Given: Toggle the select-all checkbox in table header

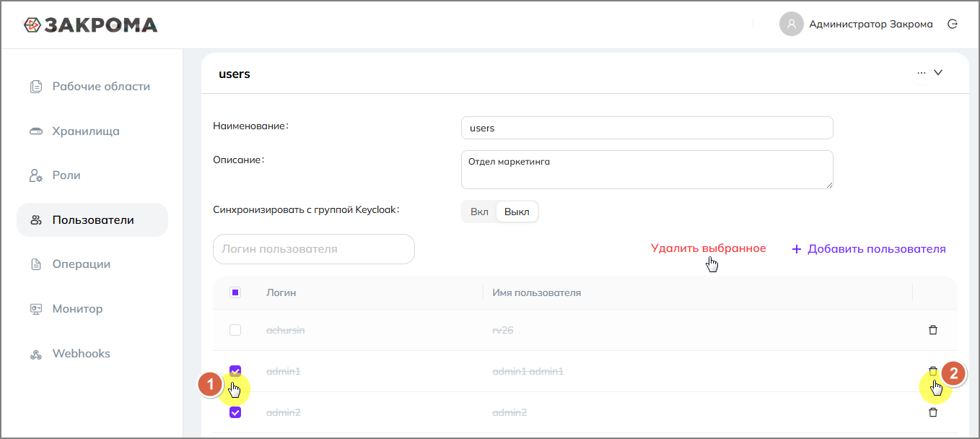Looking at the screenshot, I should [235, 292].
